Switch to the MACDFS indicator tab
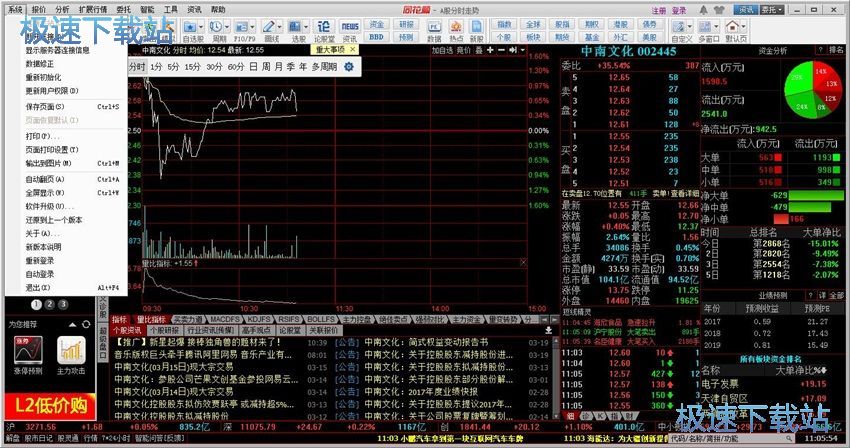 coord(224,319)
